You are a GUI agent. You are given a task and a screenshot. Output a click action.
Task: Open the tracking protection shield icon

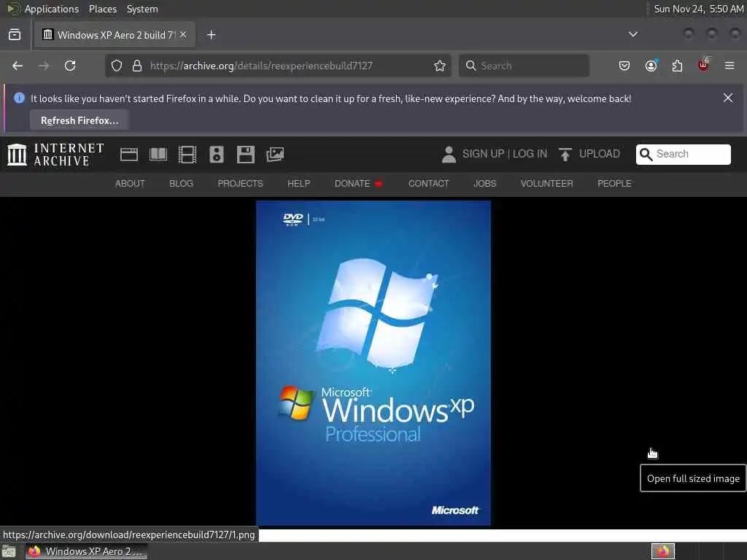117,66
